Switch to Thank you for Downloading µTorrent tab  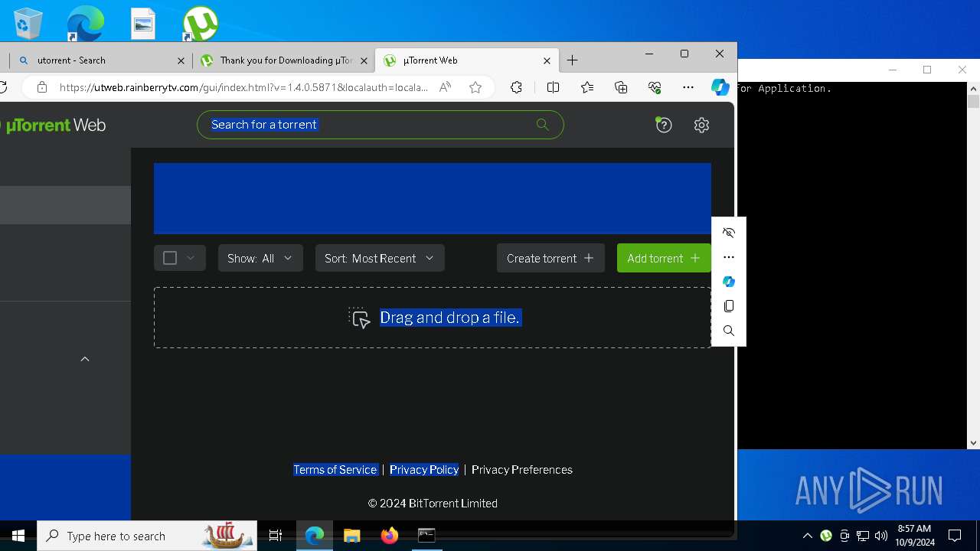(x=284, y=60)
